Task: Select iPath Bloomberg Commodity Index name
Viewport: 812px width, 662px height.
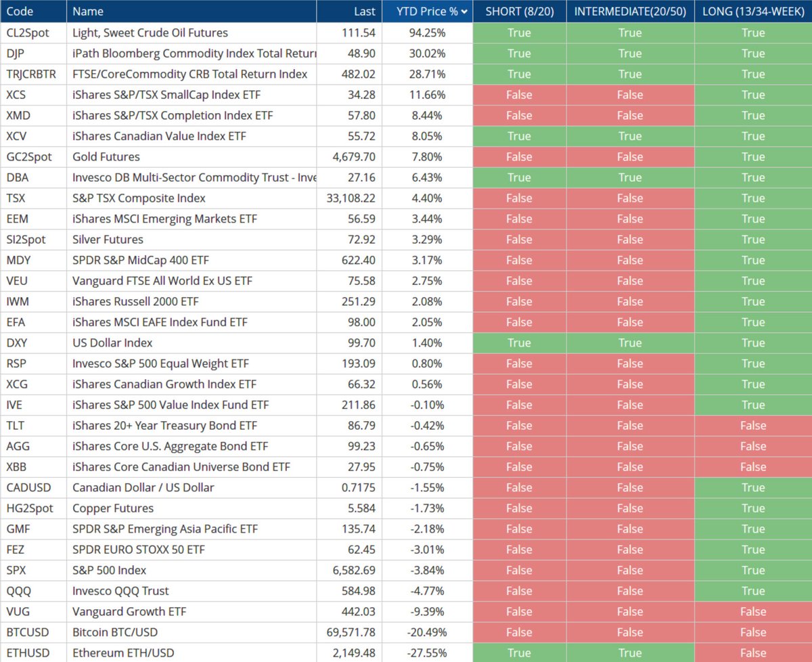Action: point(191,53)
